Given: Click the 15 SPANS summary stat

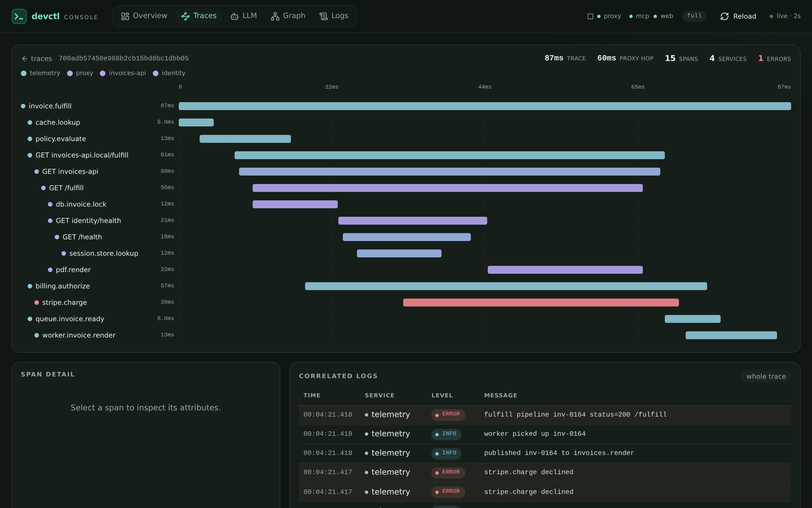Looking at the screenshot, I should 681,58.
